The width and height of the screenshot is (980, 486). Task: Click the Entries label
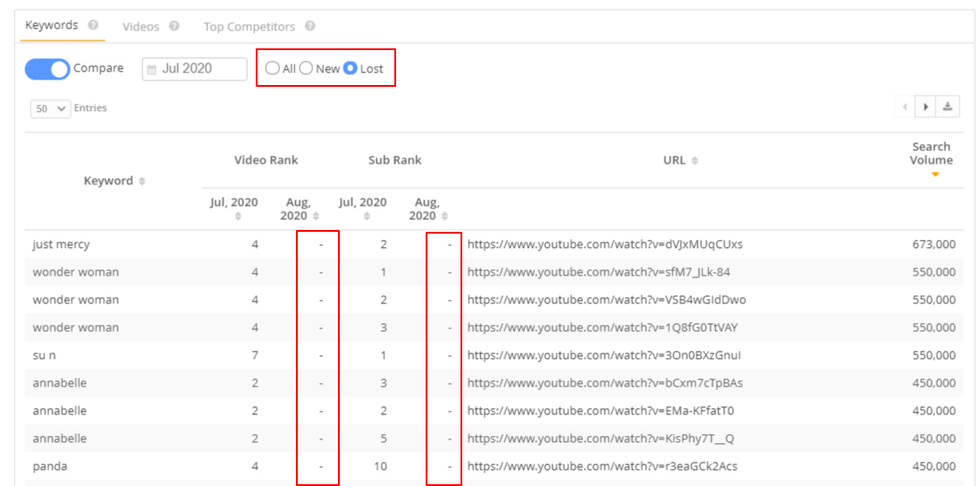coord(90,108)
